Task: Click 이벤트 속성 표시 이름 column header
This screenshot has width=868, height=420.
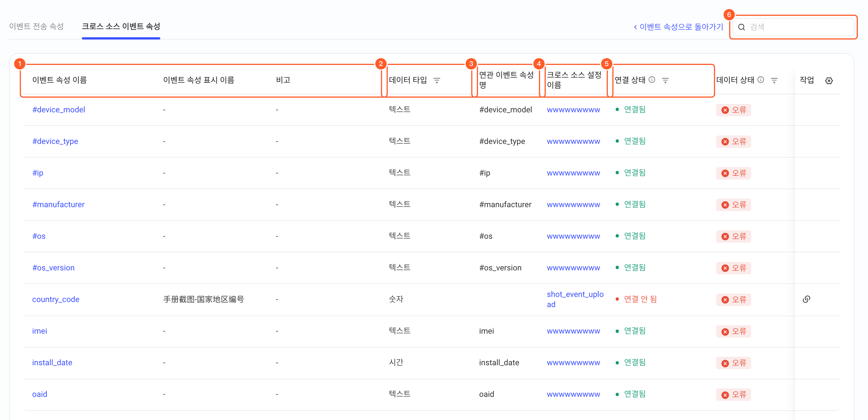Action: [x=198, y=80]
